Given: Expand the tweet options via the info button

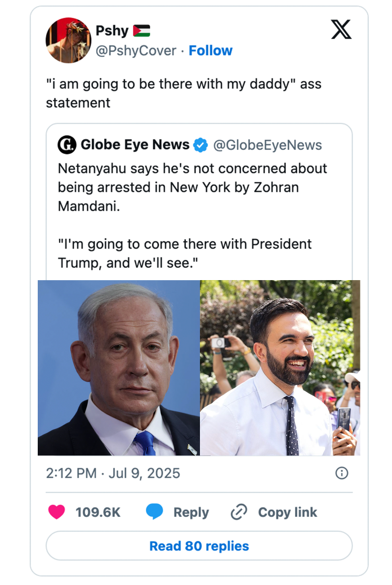Looking at the screenshot, I should pos(342,473).
